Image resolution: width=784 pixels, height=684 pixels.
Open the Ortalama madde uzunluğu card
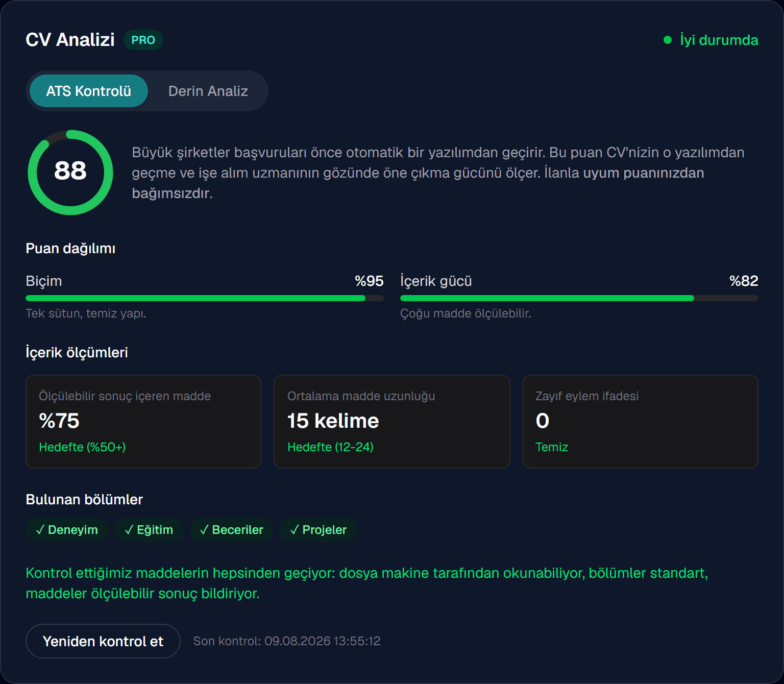click(392, 422)
